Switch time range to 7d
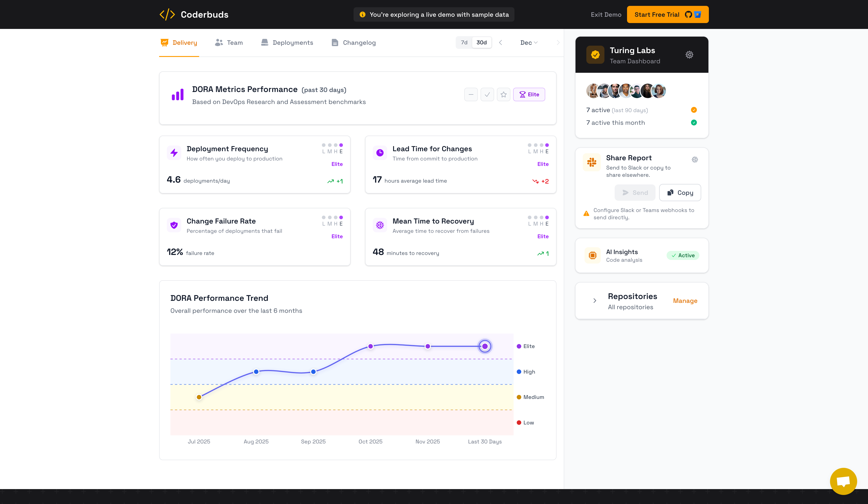 [464, 43]
